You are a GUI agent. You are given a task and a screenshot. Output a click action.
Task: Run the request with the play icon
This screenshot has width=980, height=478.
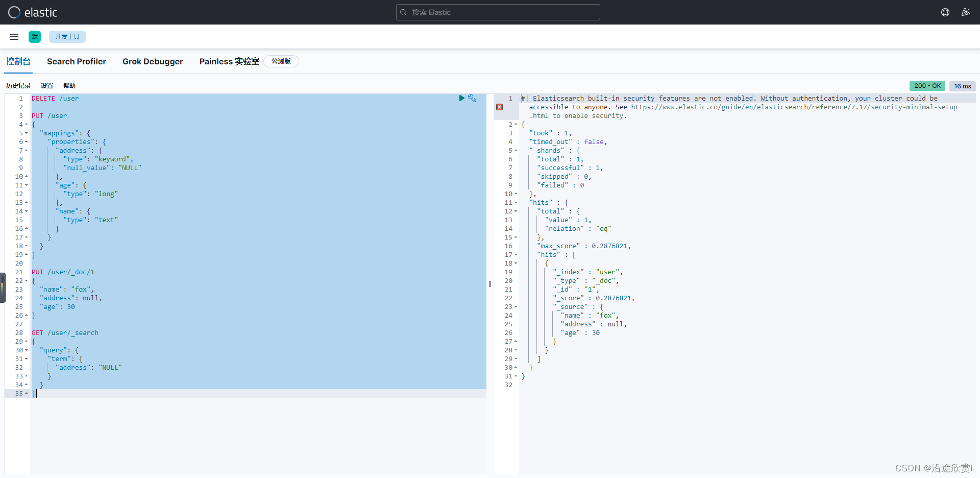[x=461, y=98]
